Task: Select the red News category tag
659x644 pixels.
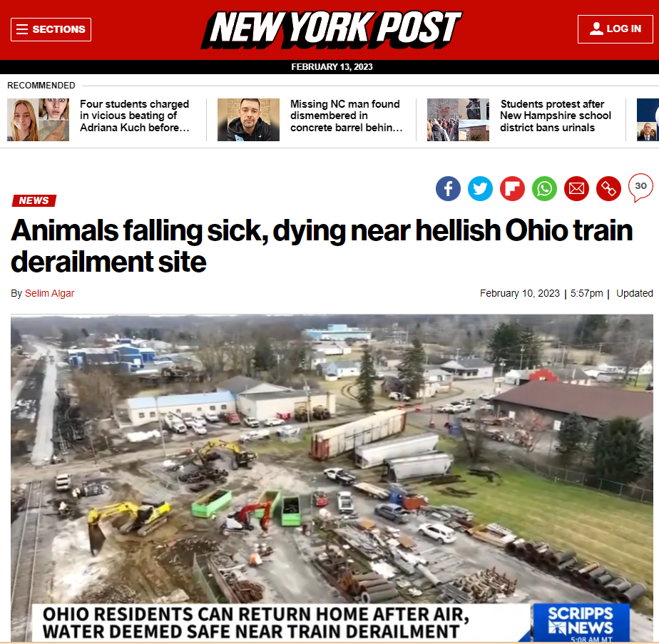Action: coord(34,200)
